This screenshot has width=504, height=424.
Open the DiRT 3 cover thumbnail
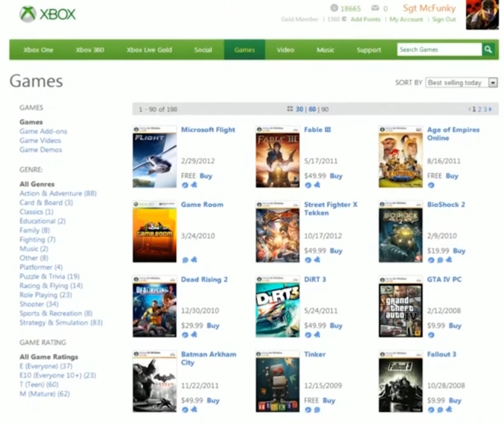pos(278,307)
